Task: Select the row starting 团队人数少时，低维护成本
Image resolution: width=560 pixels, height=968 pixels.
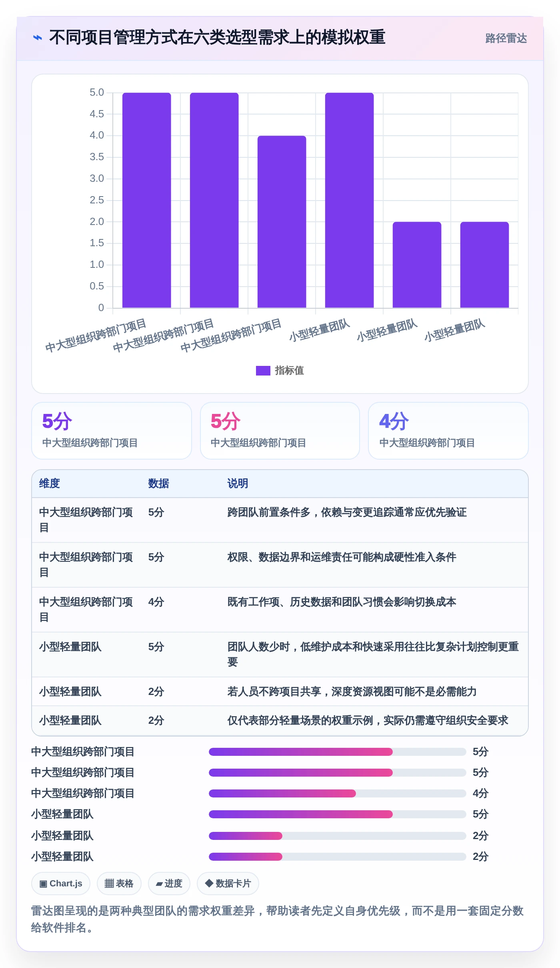Action: [x=280, y=655]
